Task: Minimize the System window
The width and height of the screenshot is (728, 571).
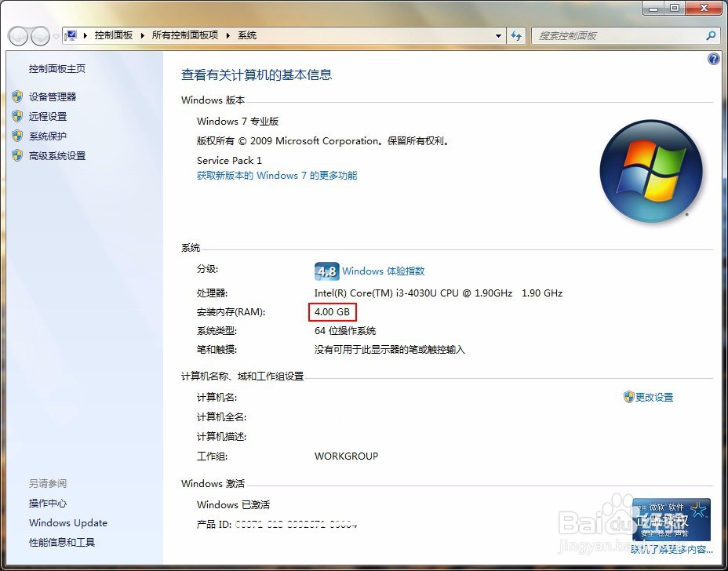Action: click(x=653, y=8)
